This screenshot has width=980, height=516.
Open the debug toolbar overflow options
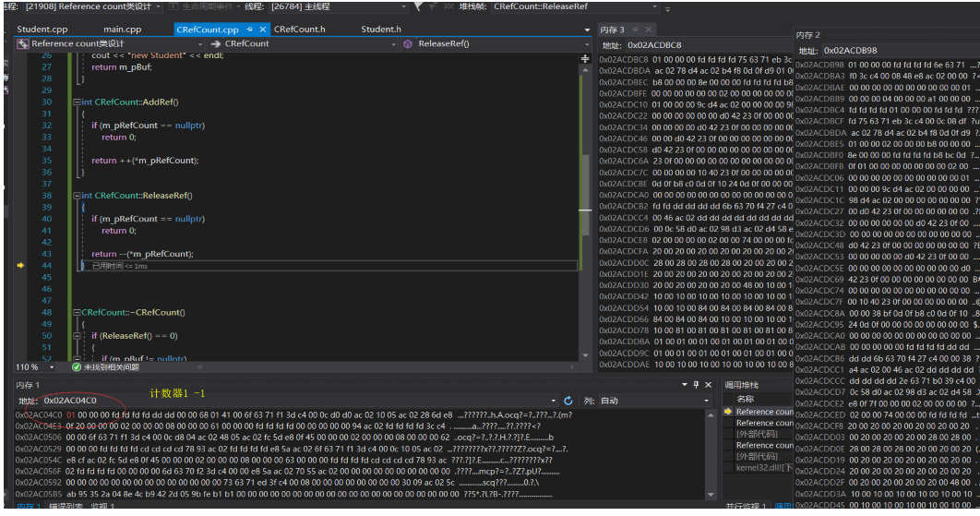667,8
